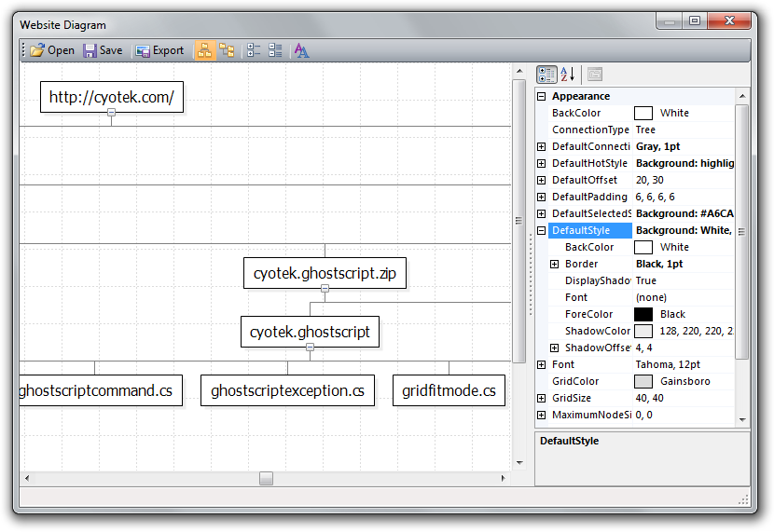
Task: Open the font chooser toolbar icon
Action: click(x=301, y=50)
